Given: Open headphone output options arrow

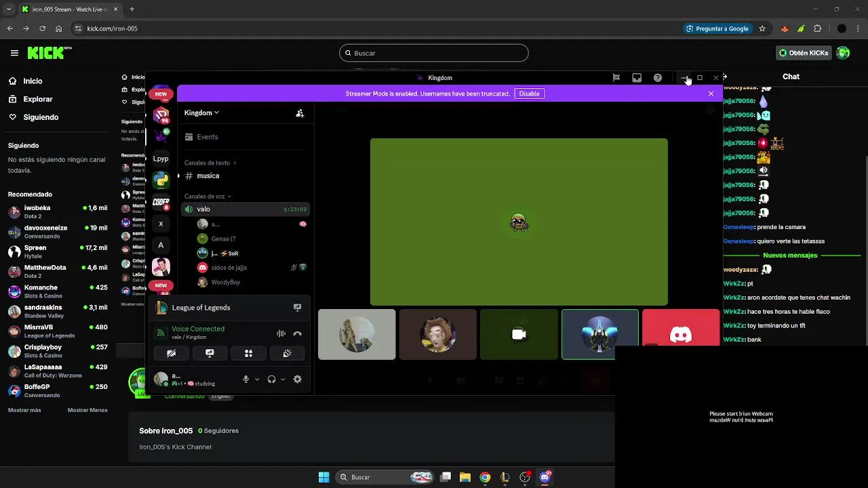Looking at the screenshot, I should [x=283, y=380].
